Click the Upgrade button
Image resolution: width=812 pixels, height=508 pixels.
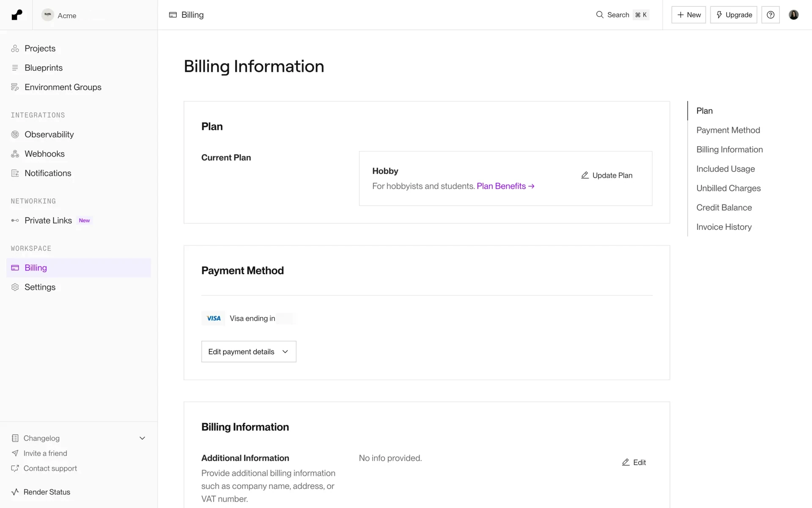[x=733, y=15]
